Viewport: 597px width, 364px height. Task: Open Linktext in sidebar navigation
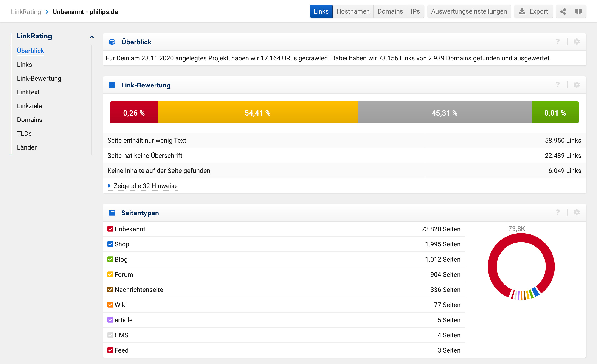(x=28, y=92)
